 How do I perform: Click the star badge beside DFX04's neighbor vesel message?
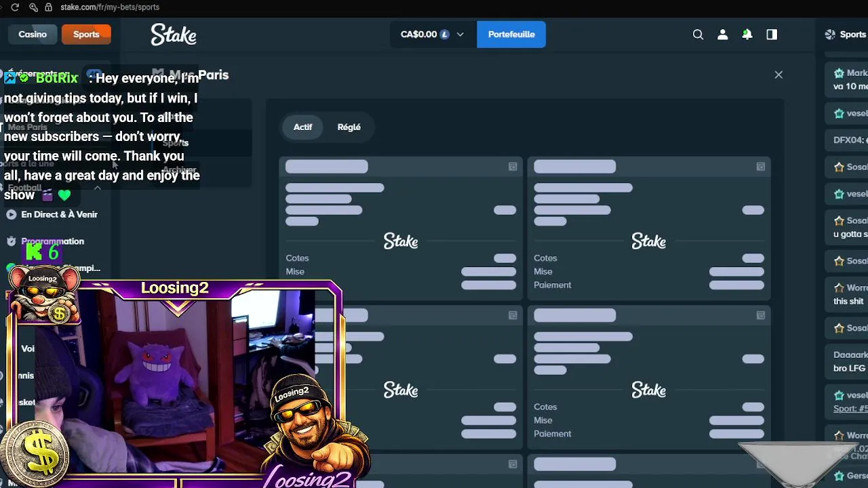[x=839, y=113]
